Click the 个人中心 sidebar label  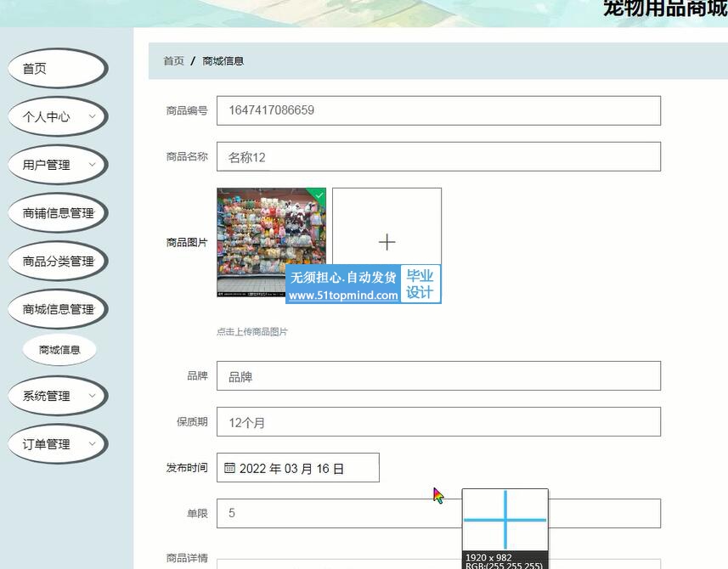click(47, 116)
